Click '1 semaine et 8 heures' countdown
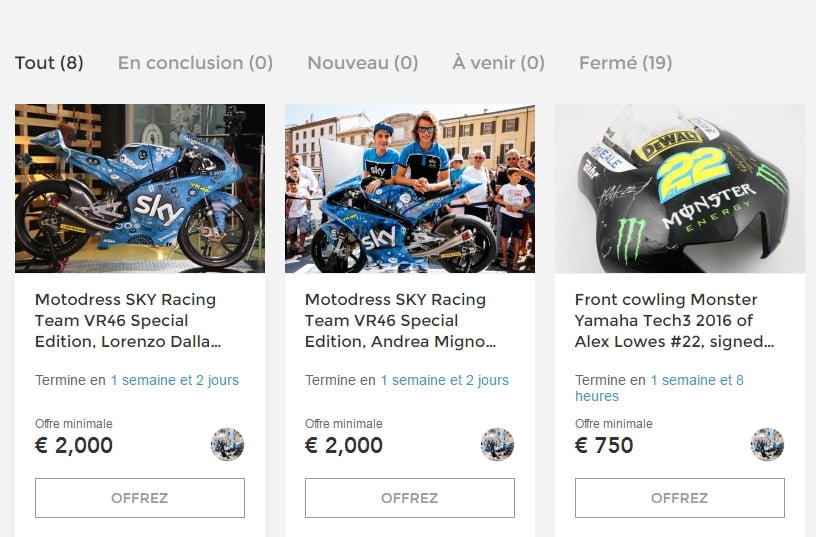816x537 pixels. pyautogui.click(x=659, y=388)
